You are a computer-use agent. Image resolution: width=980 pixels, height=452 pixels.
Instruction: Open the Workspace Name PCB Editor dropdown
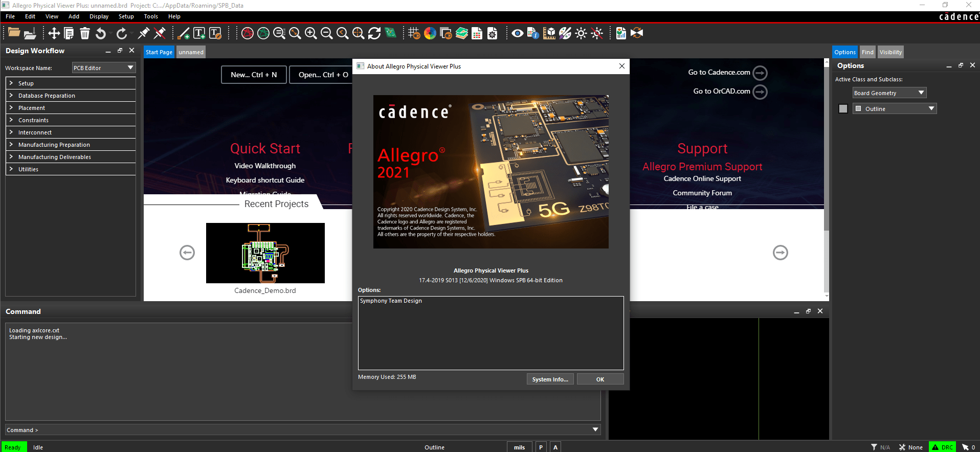103,67
